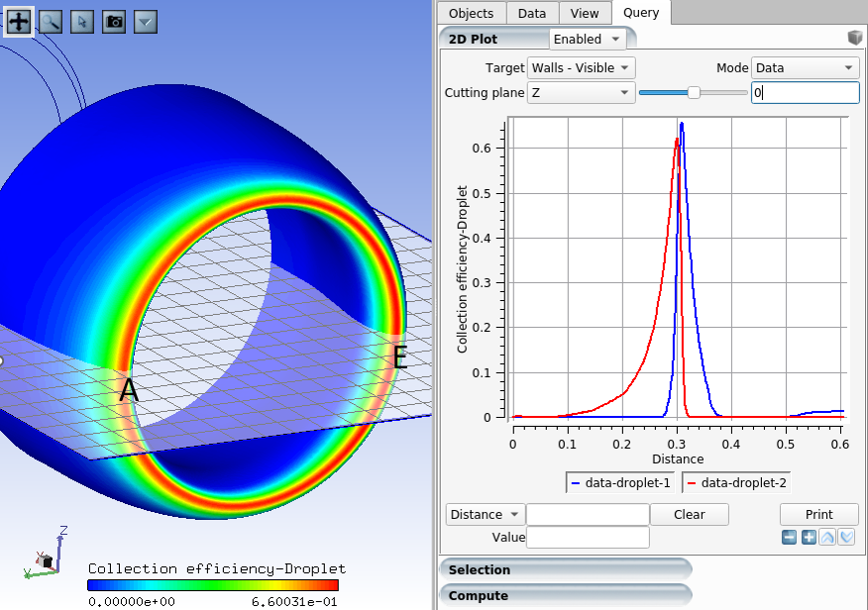Click the 3D cube icon in panel corner
Screen dimensions: 868x610
pos(855,39)
